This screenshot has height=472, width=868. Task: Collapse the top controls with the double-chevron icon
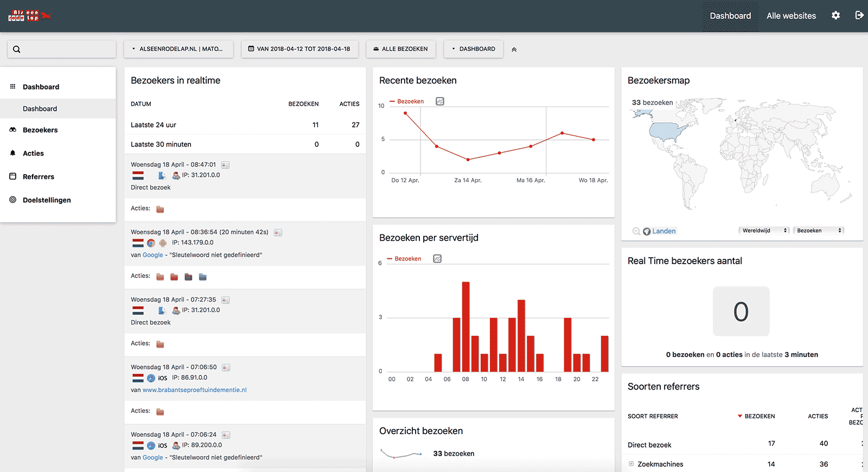(x=514, y=49)
